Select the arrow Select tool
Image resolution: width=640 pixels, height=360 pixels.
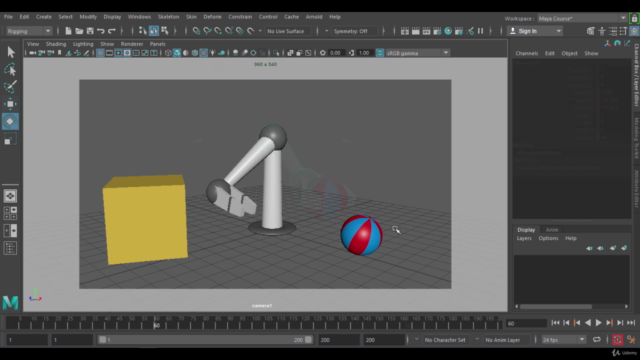(10, 52)
